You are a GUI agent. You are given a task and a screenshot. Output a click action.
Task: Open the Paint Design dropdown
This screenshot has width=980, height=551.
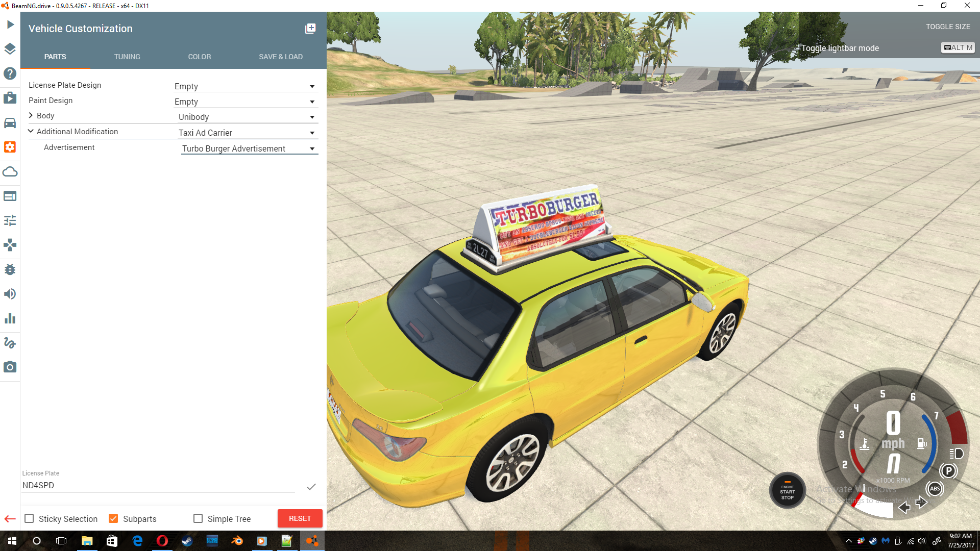tap(246, 102)
